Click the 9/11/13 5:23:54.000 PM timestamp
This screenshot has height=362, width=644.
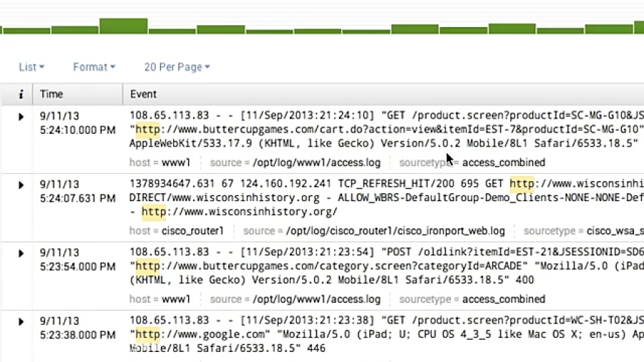pyautogui.click(x=77, y=260)
